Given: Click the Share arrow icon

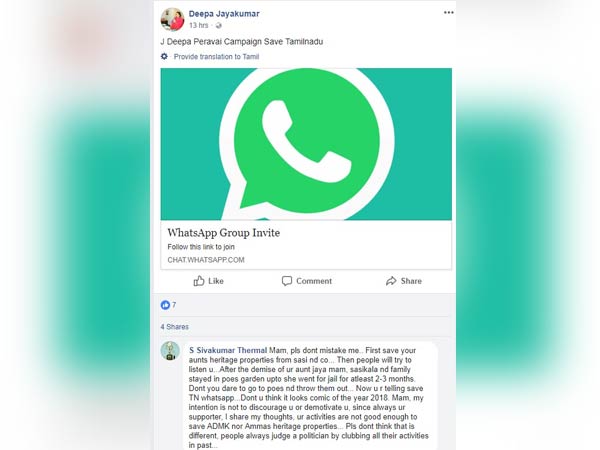Looking at the screenshot, I should coord(391,281).
